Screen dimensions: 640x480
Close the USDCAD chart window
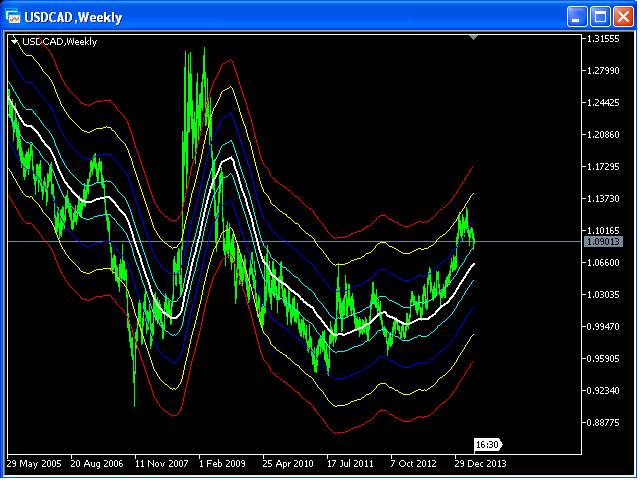click(623, 17)
